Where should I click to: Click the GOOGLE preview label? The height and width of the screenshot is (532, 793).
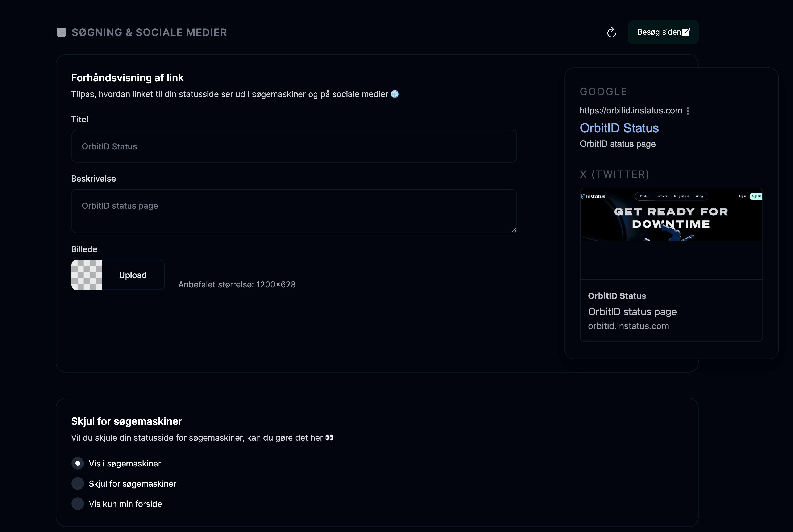(604, 92)
